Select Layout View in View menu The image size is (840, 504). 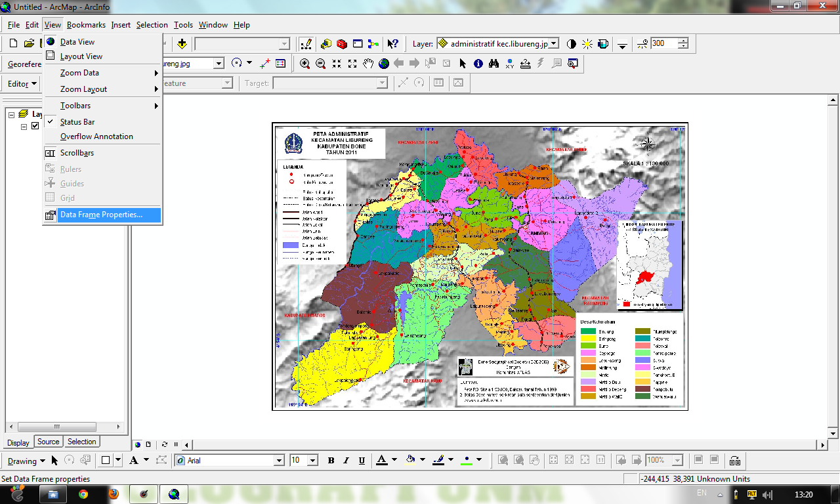tap(102, 56)
